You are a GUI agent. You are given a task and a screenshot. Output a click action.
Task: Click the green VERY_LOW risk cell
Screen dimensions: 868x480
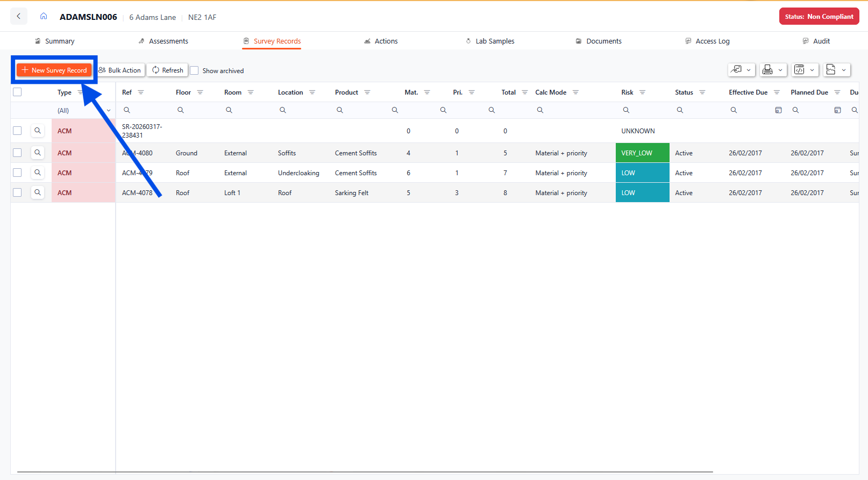(642, 153)
